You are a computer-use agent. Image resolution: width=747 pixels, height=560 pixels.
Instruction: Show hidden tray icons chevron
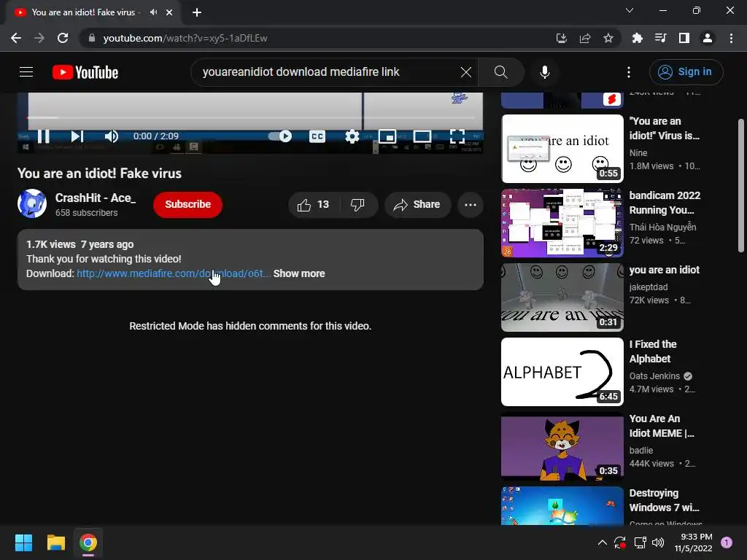point(602,542)
